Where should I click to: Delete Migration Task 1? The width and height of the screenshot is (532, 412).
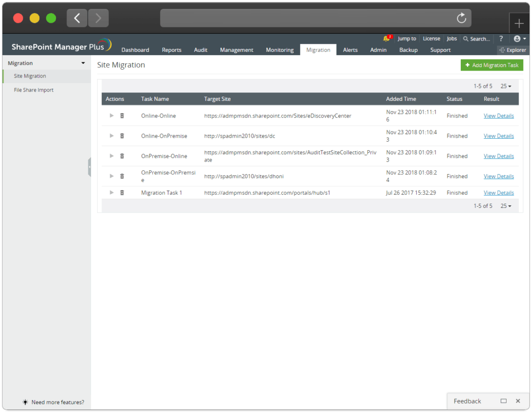point(122,193)
